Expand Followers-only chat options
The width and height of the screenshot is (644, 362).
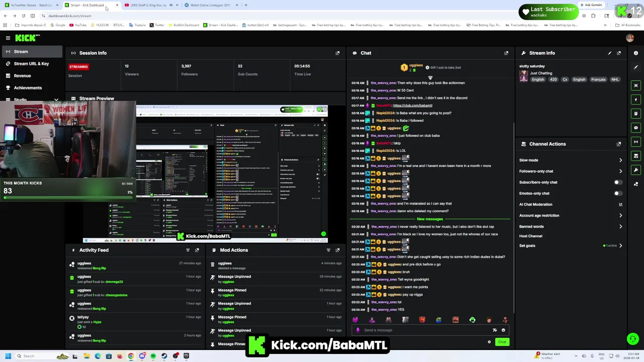pyautogui.click(x=620, y=171)
